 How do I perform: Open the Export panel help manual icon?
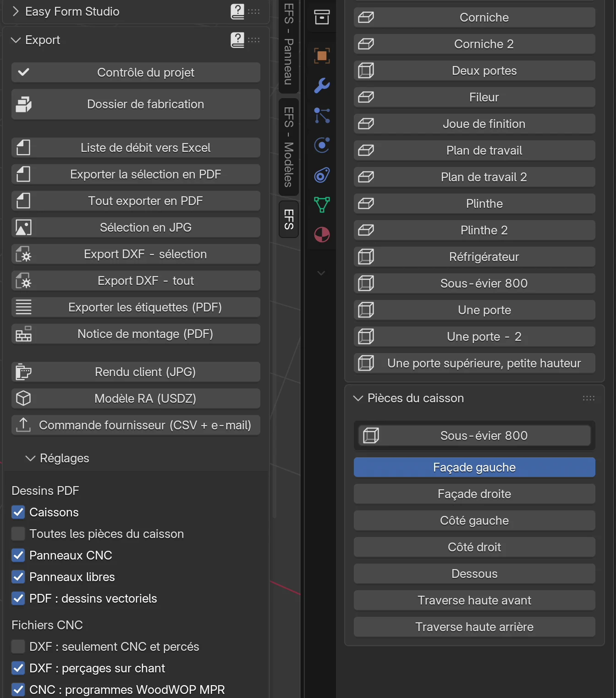click(237, 40)
